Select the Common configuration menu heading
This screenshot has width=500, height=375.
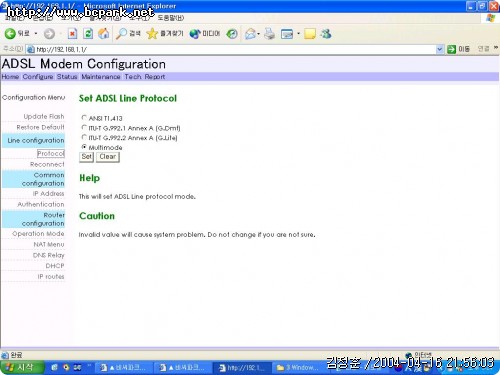34,179
